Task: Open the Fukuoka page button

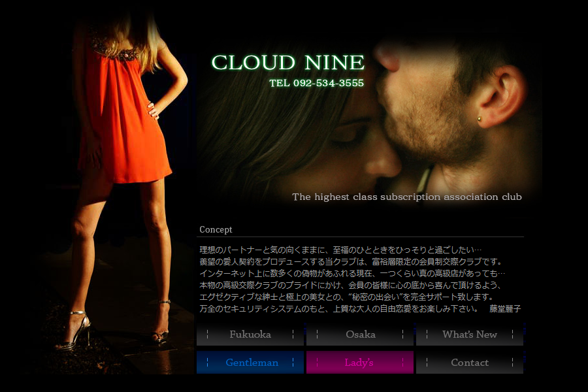Action: [250, 335]
